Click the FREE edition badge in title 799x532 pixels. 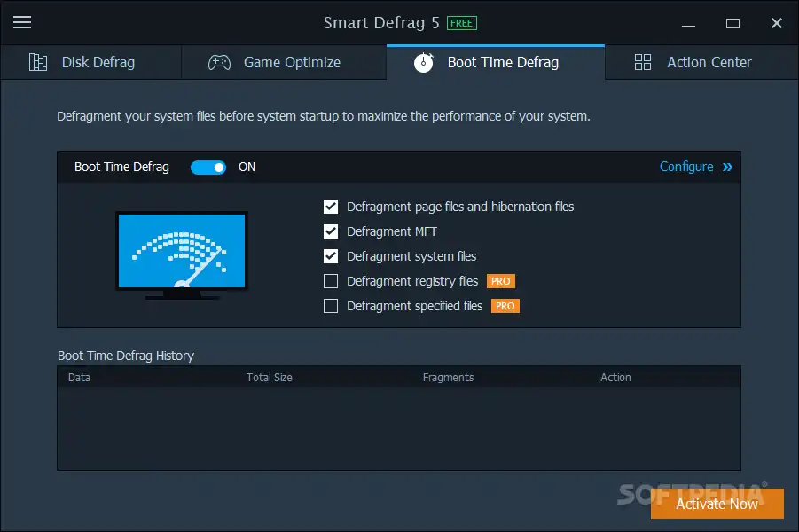461,23
